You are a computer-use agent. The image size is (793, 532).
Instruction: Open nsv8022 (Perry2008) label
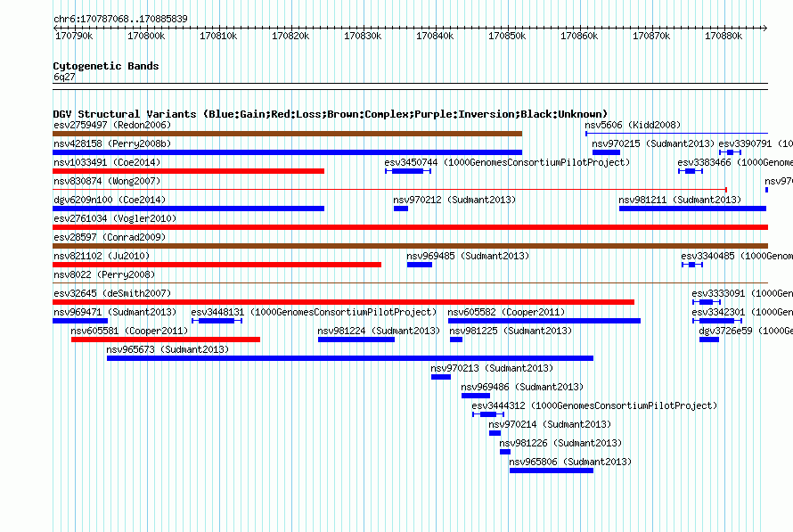(x=104, y=274)
